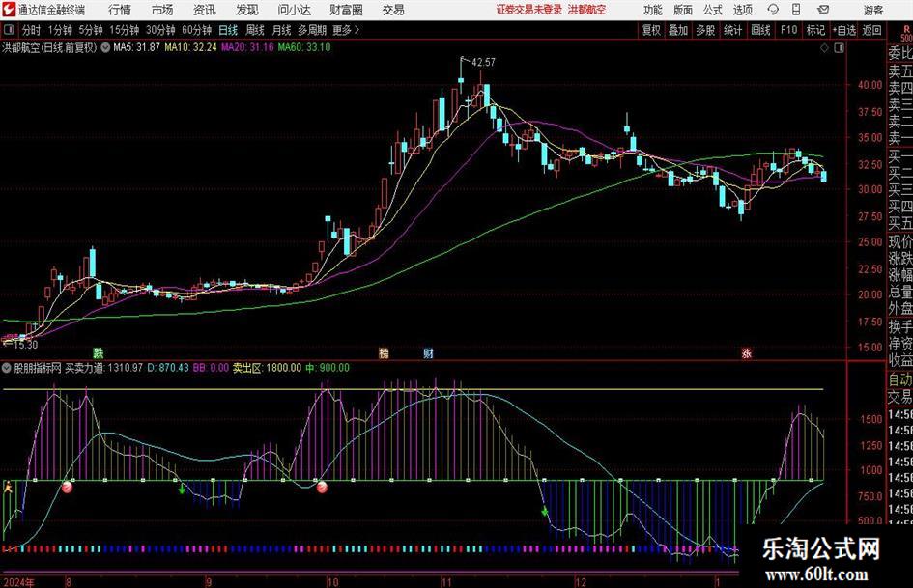This screenshot has width=913, height=588.
Task: Add stock with +自选 button
Action: 844,30
